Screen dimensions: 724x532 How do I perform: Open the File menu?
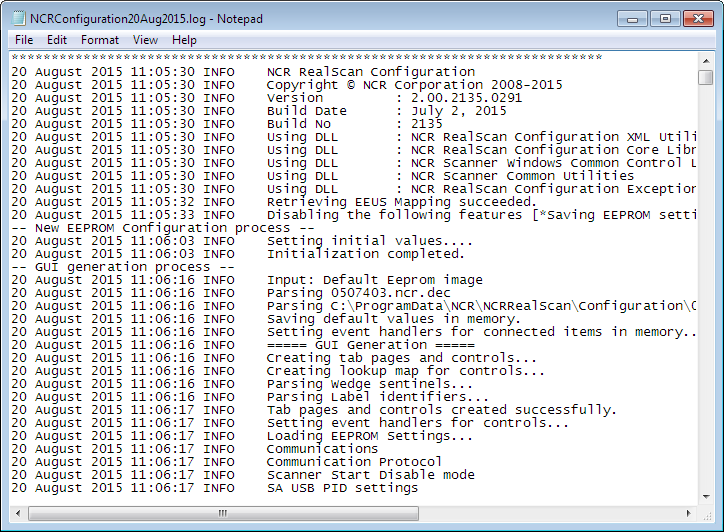pos(24,40)
